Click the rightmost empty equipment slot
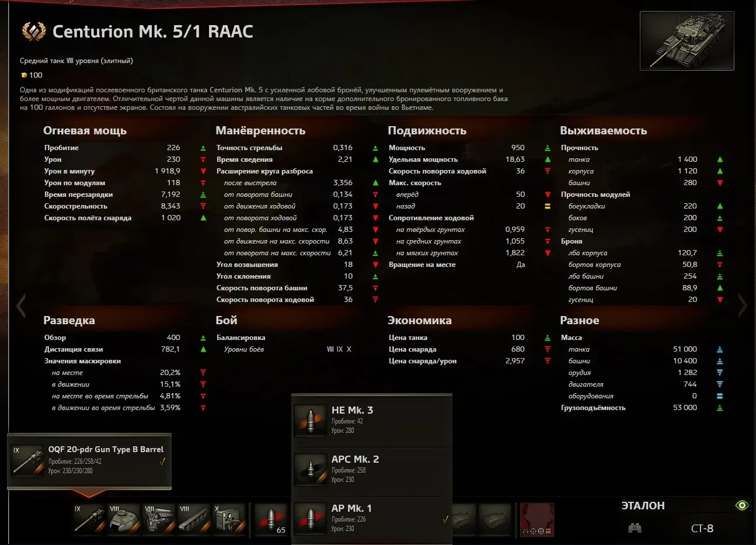 coord(495,518)
